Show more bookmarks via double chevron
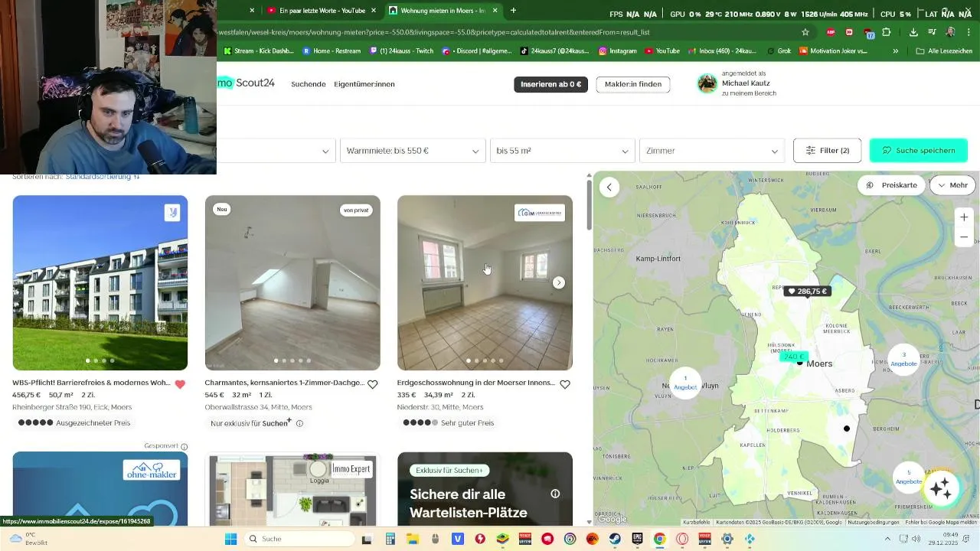Screen dimensions: 980x551 click(x=896, y=51)
